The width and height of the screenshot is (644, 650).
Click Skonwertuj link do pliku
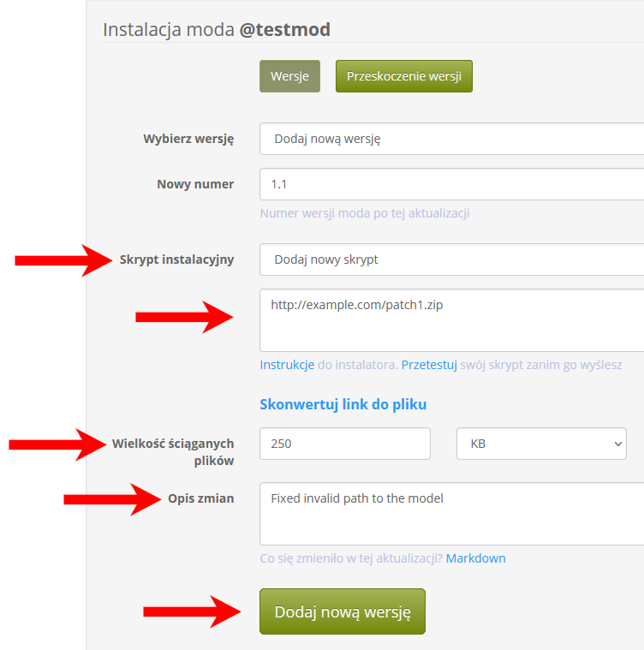point(343,404)
